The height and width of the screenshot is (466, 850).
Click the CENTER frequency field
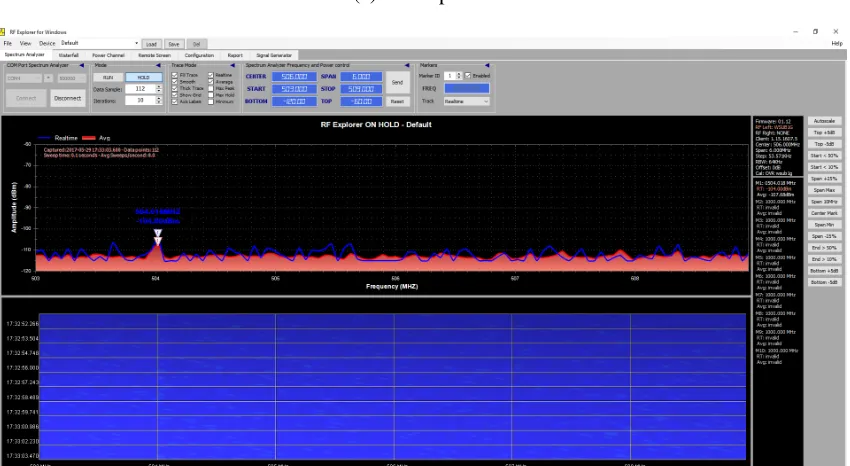pos(294,76)
